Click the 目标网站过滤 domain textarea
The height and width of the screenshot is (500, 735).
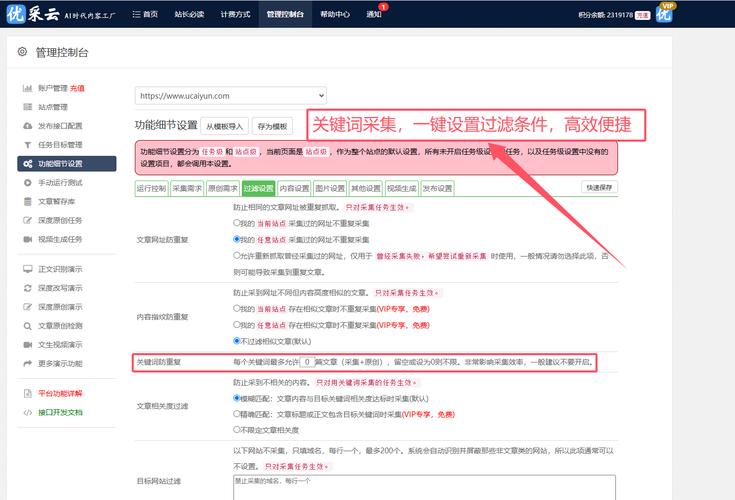click(x=424, y=487)
